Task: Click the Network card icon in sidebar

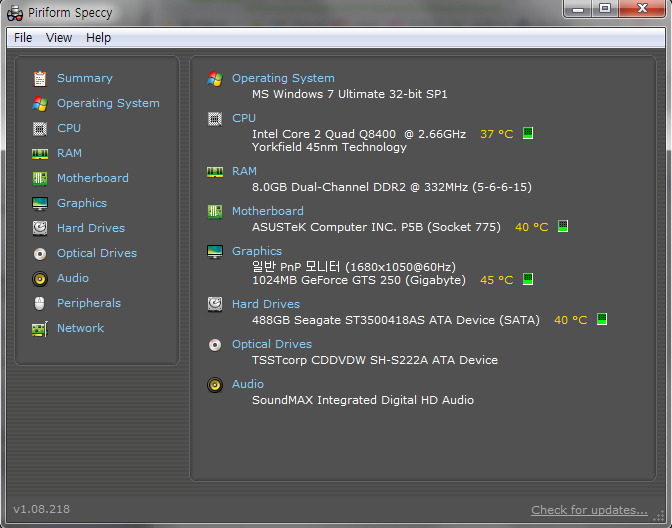Action: click(x=40, y=329)
